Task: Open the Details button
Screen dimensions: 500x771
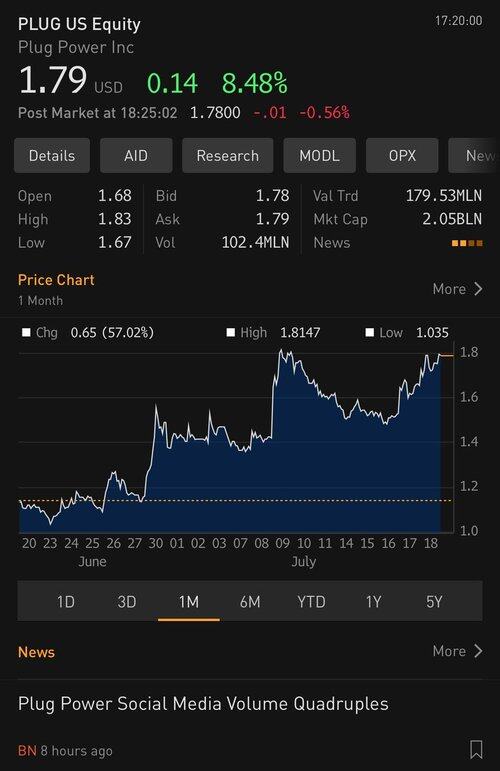Action: (x=52, y=155)
